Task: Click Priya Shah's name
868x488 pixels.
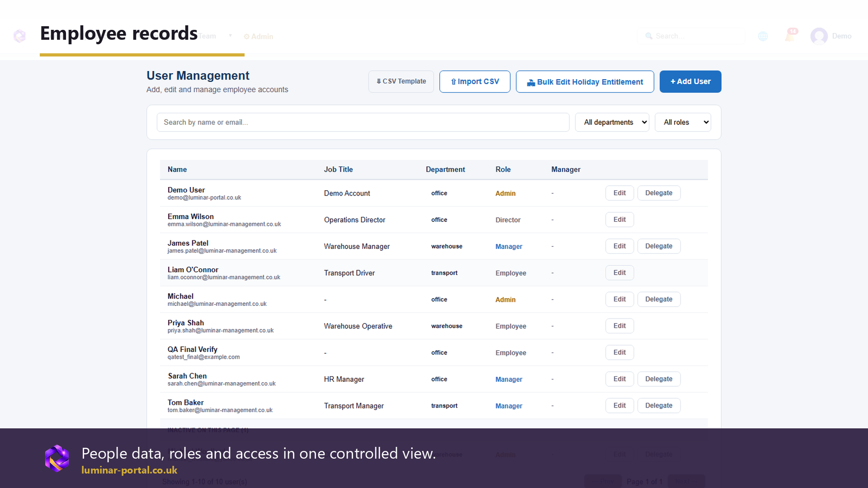Action: click(185, 323)
